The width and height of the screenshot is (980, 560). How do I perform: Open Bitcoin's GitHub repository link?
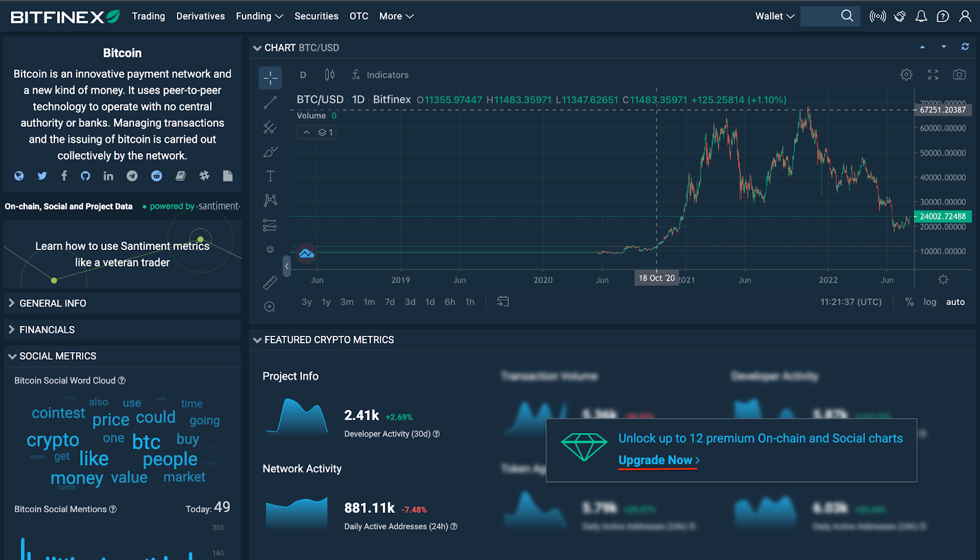click(x=86, y=176)
